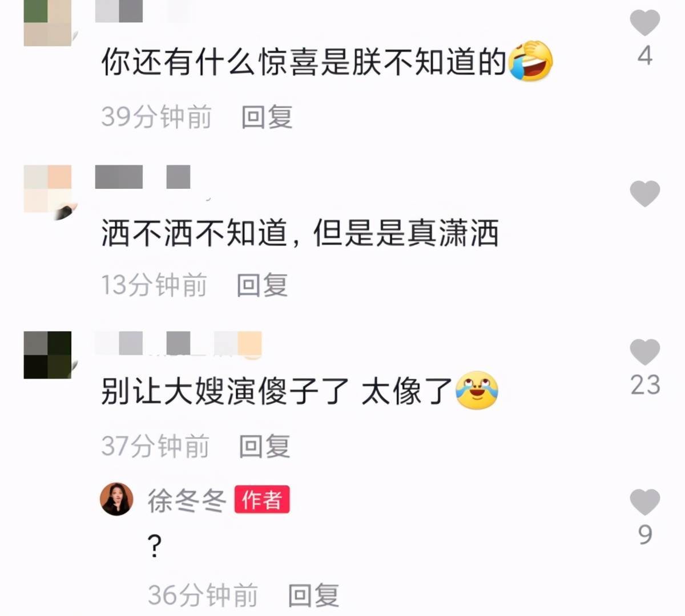
Task: Reply to 徐冬冬's comment from 36分钟前
Action: (x=313, y=595)
